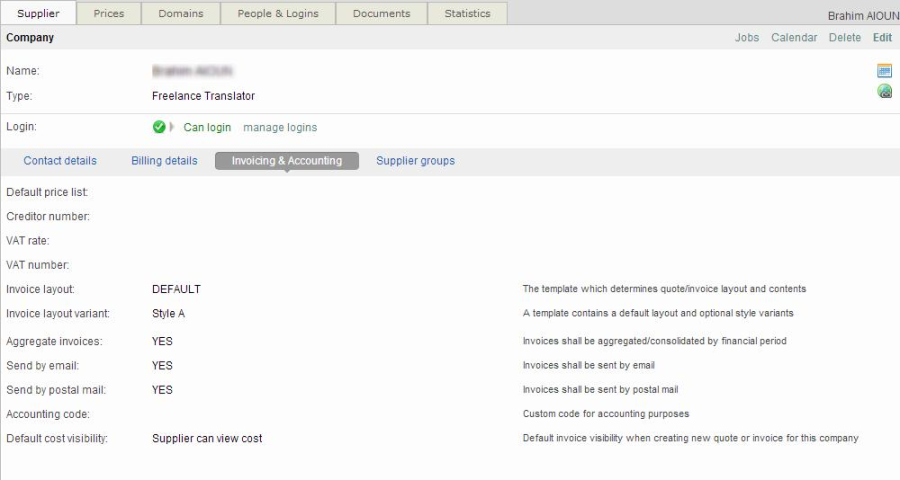Show the Contact details section
The image size is (900, 480).
tap(60, 161)
